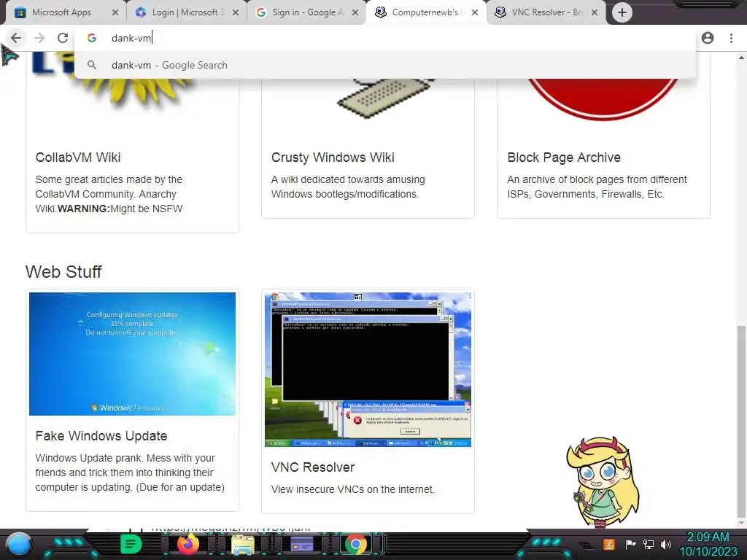The height and width of the screenshot is (560, 747).
Task: Close the Microsoft Apps tab
Action: coord(115,13)
